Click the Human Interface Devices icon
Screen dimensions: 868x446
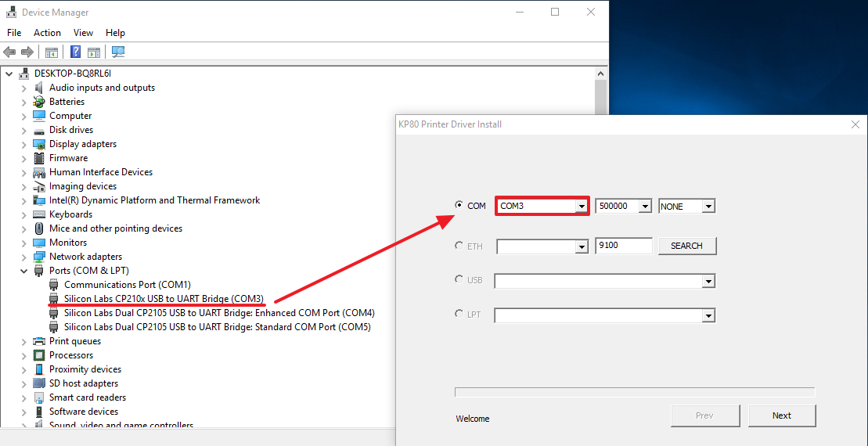click(x=39, y=172)
